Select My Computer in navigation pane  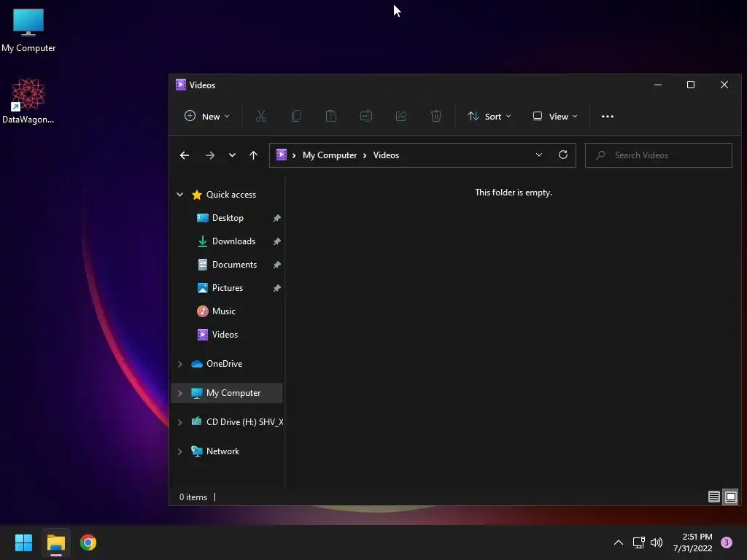point(227,393)
